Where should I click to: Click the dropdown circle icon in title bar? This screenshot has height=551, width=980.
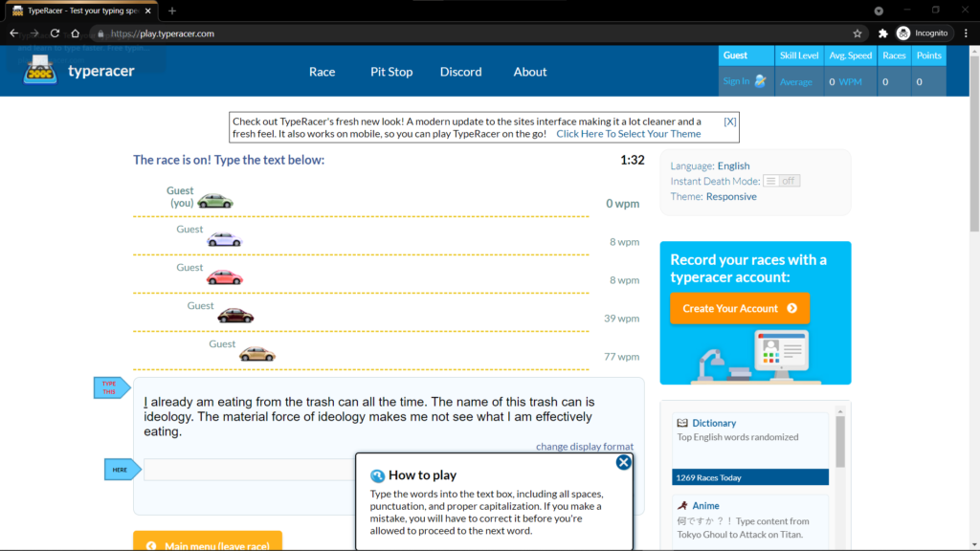pos(879,11)
